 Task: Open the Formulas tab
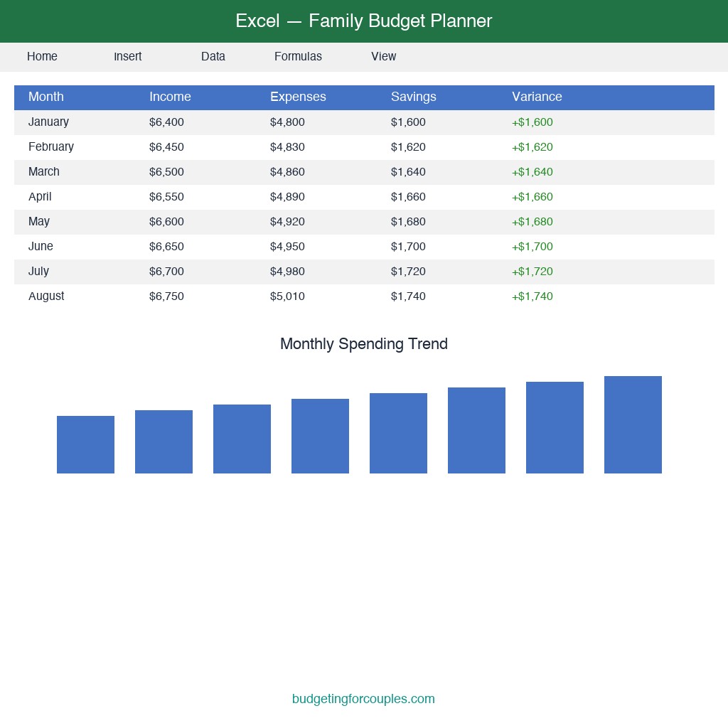pos(298,56)
